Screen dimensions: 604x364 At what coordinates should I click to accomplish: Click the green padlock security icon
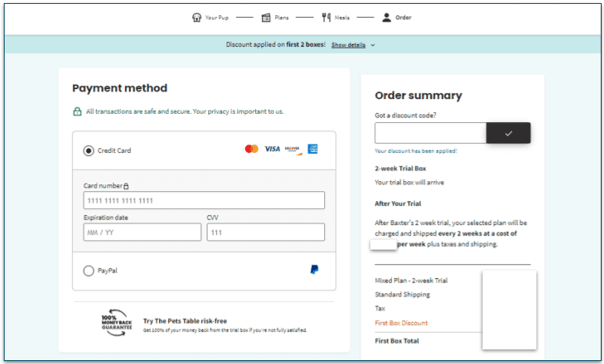(77, 111)
